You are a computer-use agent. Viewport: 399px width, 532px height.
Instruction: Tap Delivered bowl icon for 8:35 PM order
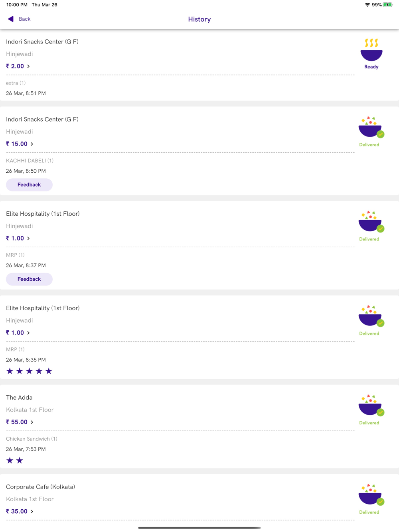(x=371, y=317)
